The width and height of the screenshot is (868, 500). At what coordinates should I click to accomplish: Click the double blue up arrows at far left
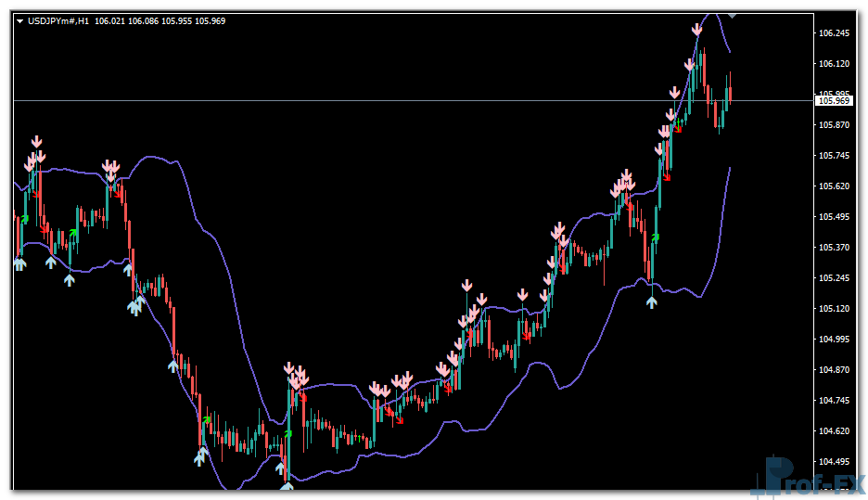[x=19, y=264]
